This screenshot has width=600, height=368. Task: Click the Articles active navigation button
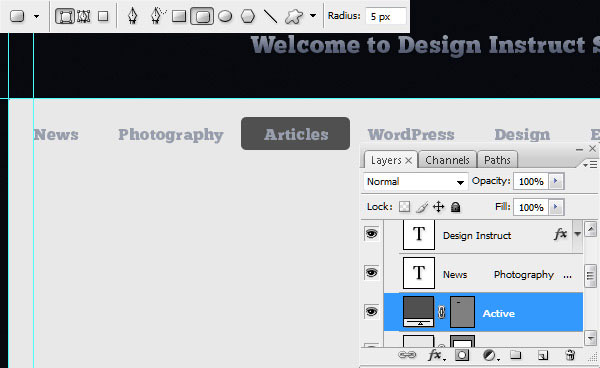(x=295, y=134)
